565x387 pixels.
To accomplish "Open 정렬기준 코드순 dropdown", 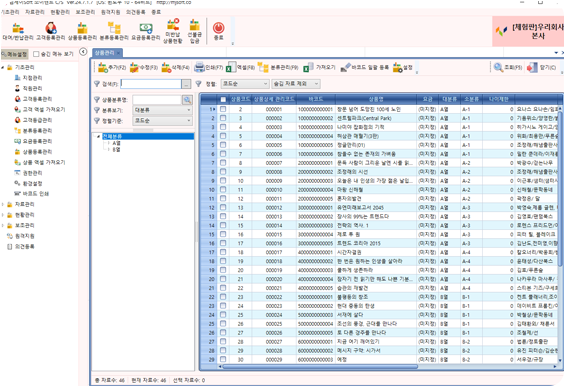I will (163, 121).
